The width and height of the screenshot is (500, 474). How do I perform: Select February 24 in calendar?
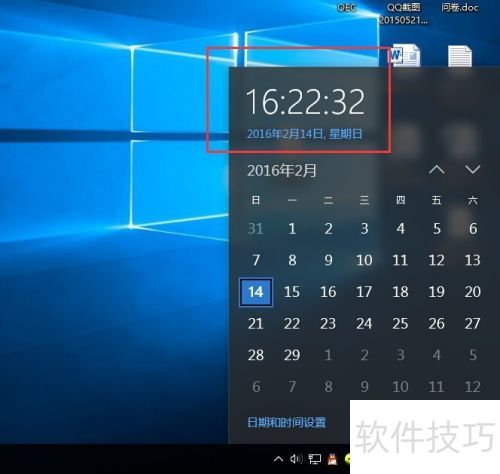[364, 324]
